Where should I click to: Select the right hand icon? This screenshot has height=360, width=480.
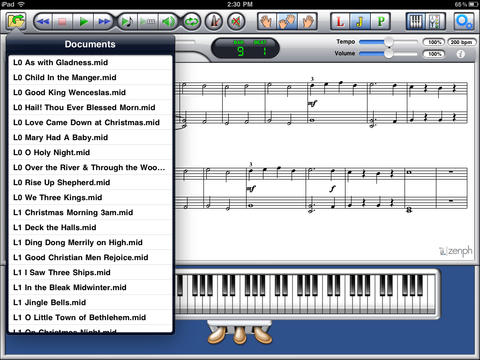308,22
